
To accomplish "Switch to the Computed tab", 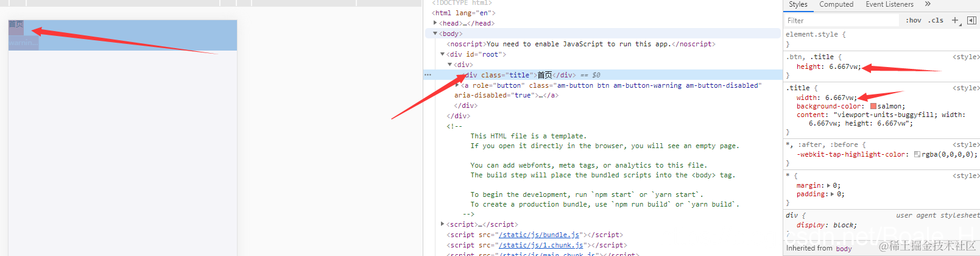I will click(836, 4).
